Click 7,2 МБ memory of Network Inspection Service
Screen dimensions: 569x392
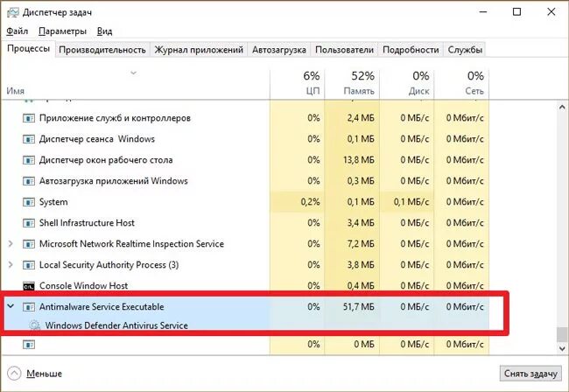361,244
